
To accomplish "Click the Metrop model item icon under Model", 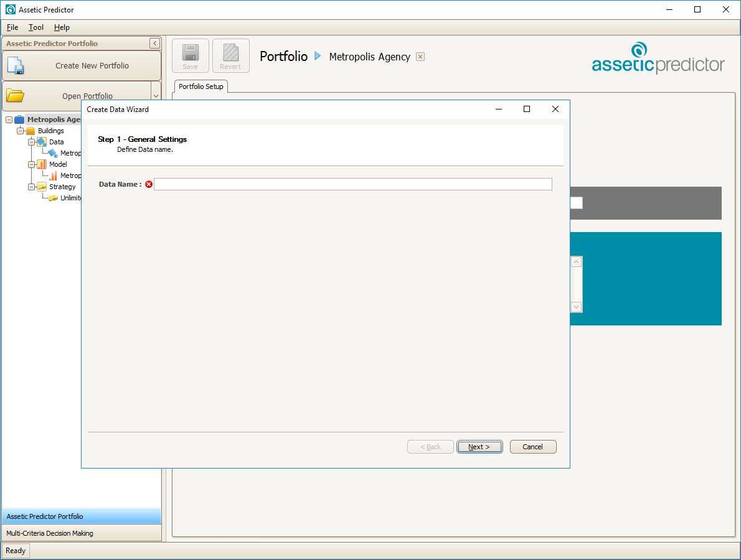I will 53,175.
